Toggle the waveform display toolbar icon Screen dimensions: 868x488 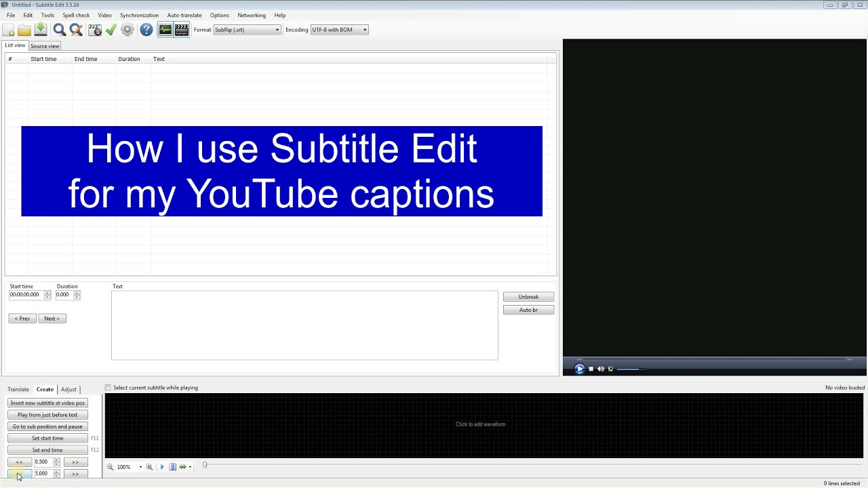tap(165, 30)
